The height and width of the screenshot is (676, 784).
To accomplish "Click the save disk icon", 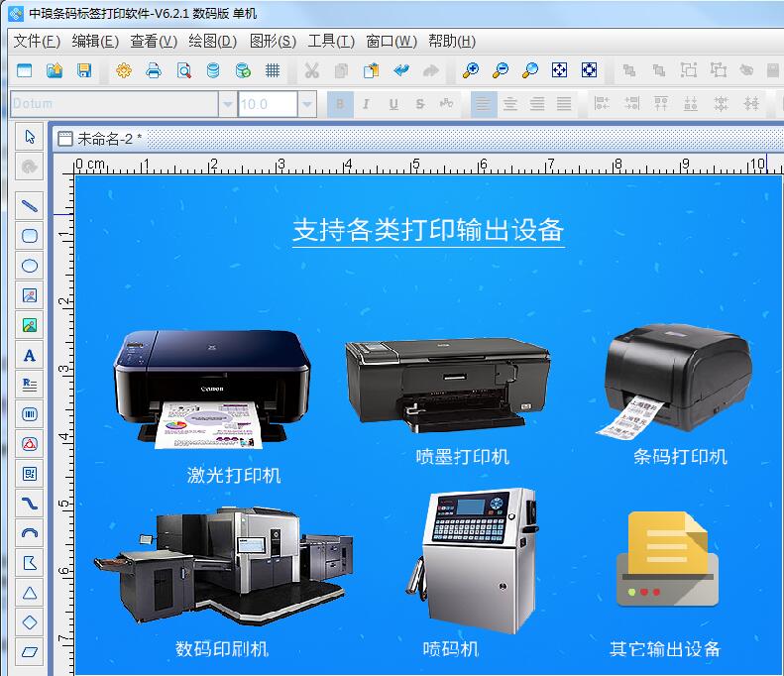I will point(84,70).
